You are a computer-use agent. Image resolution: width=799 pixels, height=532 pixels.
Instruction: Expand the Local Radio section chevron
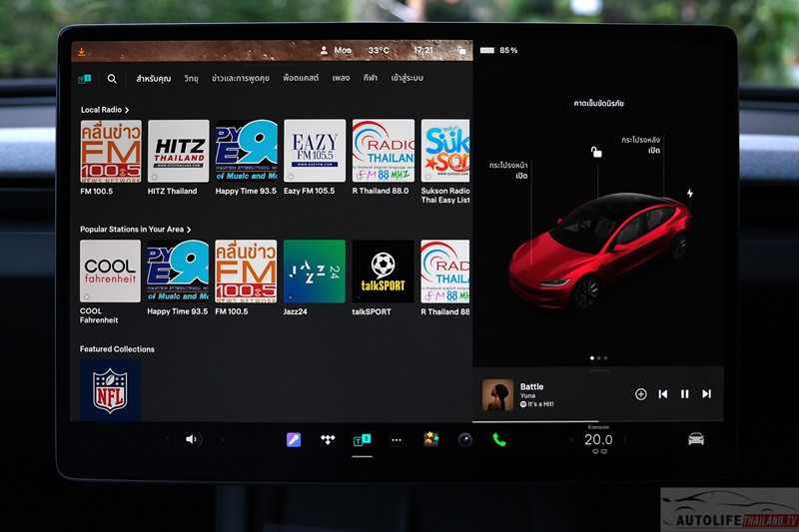(x=127, y=110)
